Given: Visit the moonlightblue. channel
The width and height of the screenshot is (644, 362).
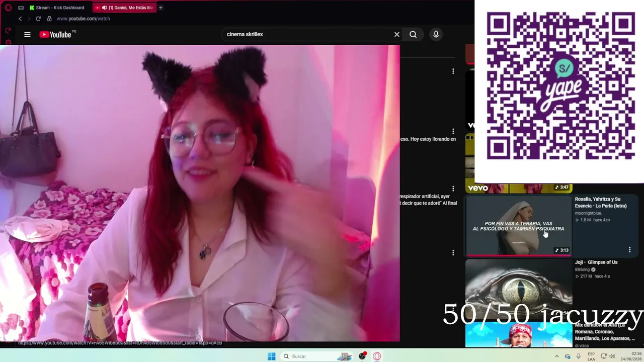Looking at the screenshot, I should click(588, 213).
